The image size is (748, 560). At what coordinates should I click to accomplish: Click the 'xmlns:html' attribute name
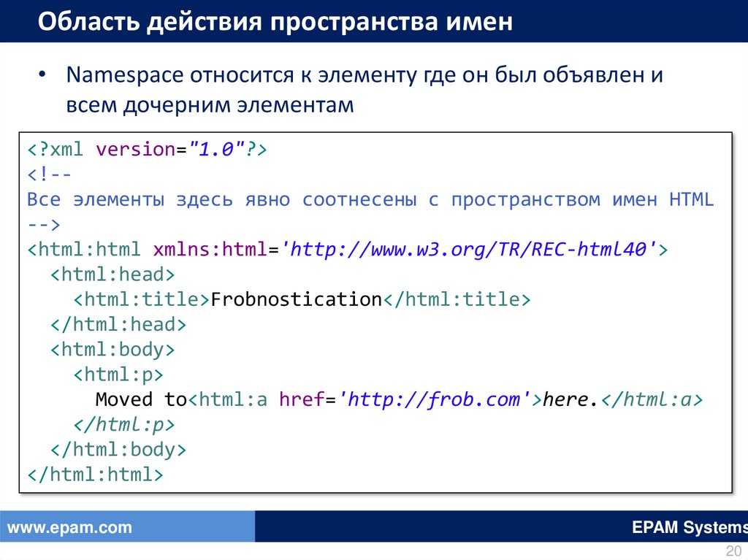pyautogui.click(x=210, y=249)
